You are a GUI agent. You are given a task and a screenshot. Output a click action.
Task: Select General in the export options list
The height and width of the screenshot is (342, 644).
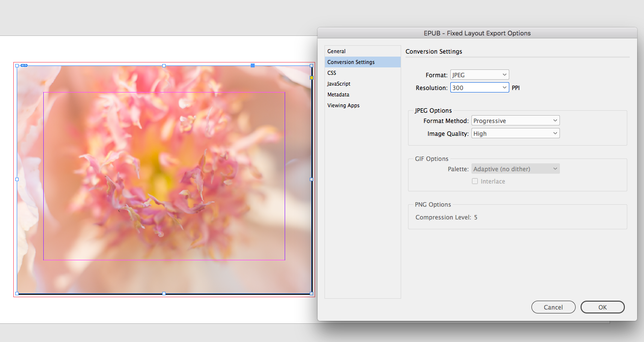[x=363, y=51]
